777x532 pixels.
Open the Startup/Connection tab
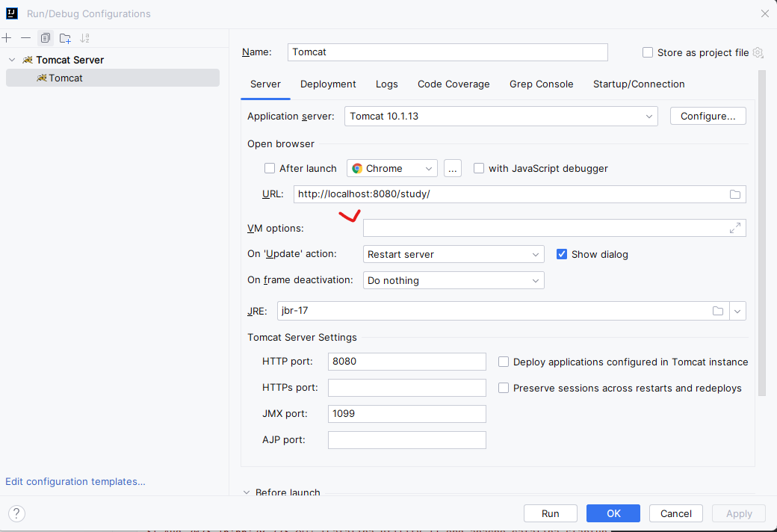pyautogui.click(x=639, y=84)
